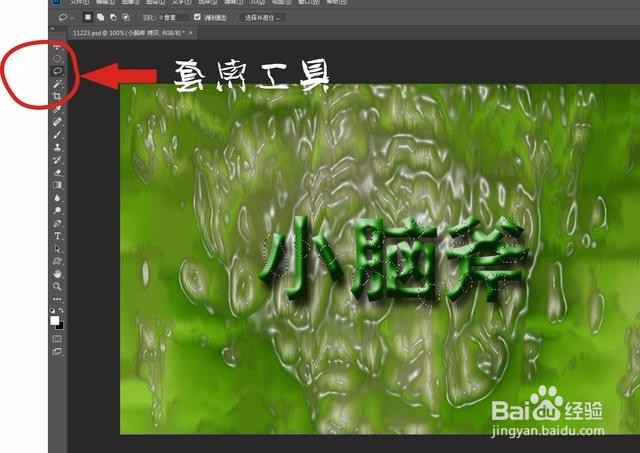Close the 11223.psd document tab
Screen dimensions: 640x453
[191, 33]
